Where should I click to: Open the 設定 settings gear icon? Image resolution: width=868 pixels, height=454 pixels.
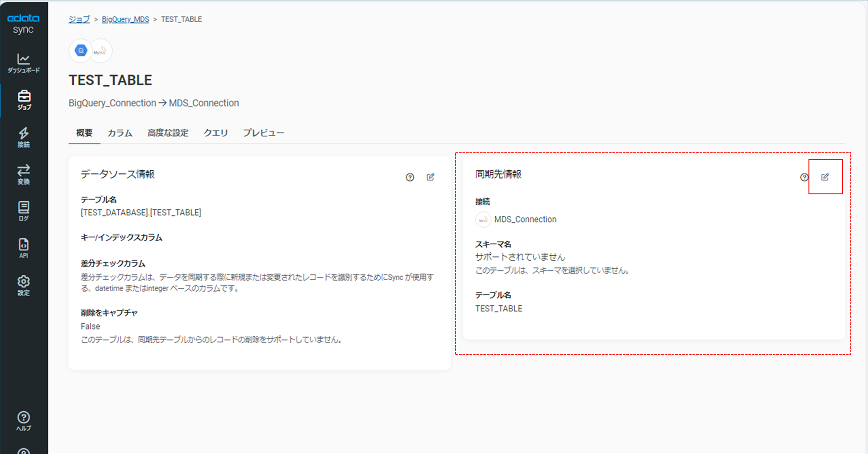[24, 285]
